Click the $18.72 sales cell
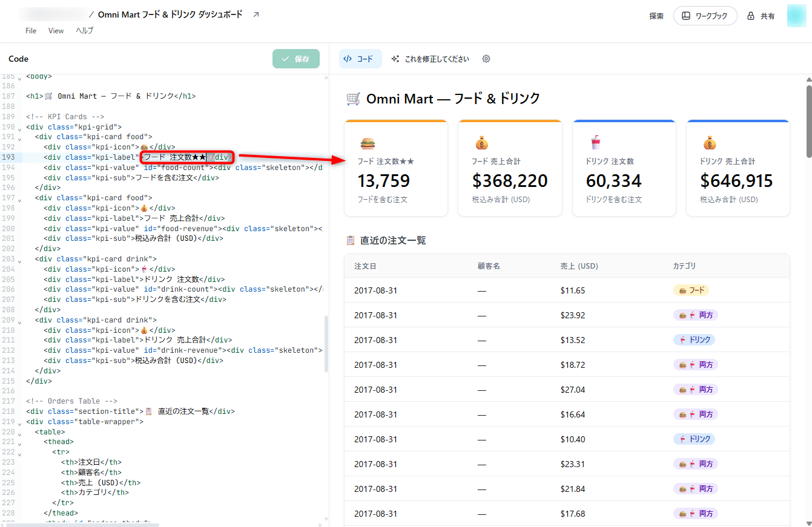The image size is (812, 527). pos(573,365)
